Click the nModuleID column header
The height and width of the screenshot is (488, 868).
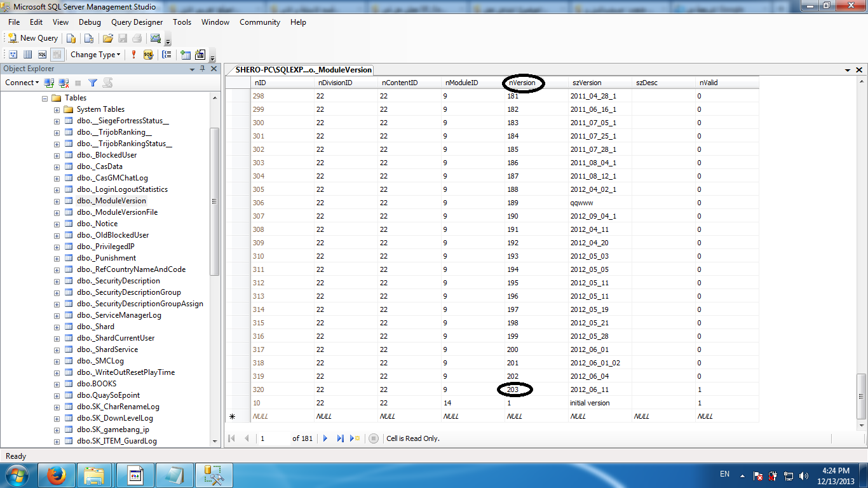[473, 83]
